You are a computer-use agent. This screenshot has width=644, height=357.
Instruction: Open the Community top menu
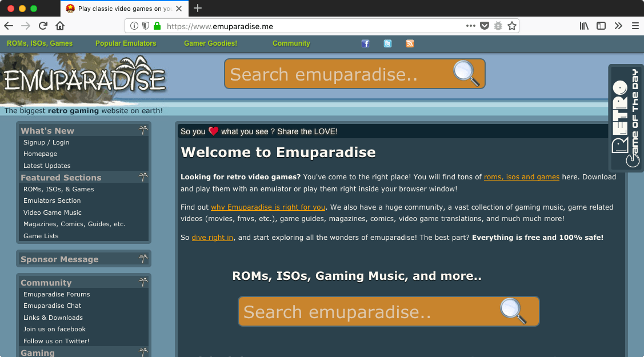(291, 43)
